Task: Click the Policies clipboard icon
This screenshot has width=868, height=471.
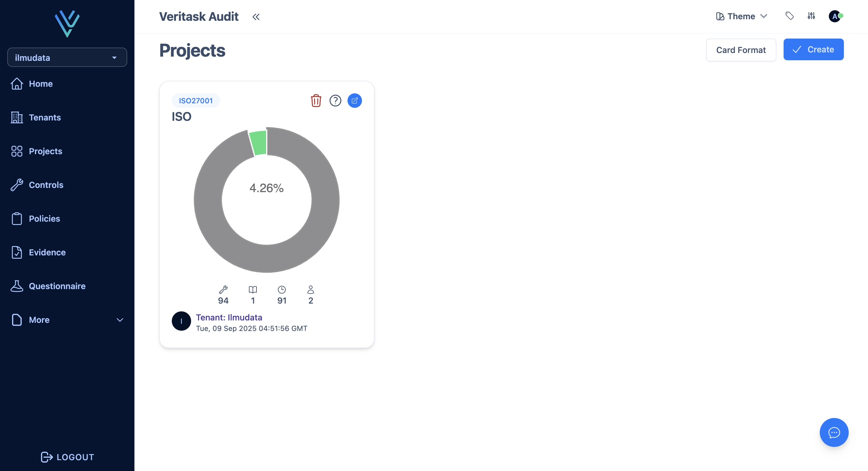Action: point(17,219)
